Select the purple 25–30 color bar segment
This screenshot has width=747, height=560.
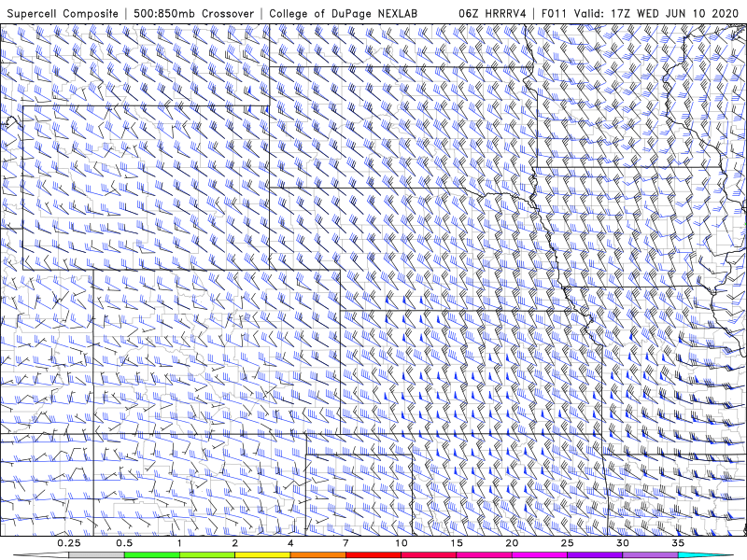595,555
